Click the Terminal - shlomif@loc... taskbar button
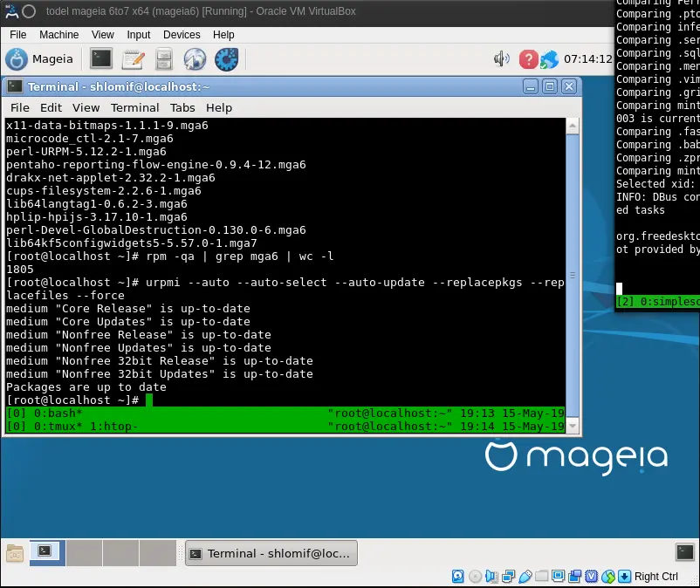Image resolution: width=700 pixels, height=588 pixels. tap(271, 553)
